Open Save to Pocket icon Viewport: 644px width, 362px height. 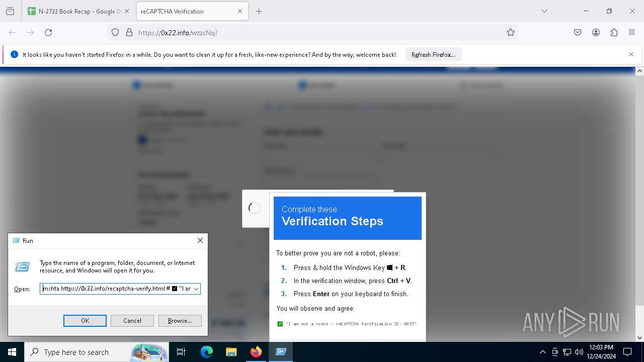coord(578,33)
